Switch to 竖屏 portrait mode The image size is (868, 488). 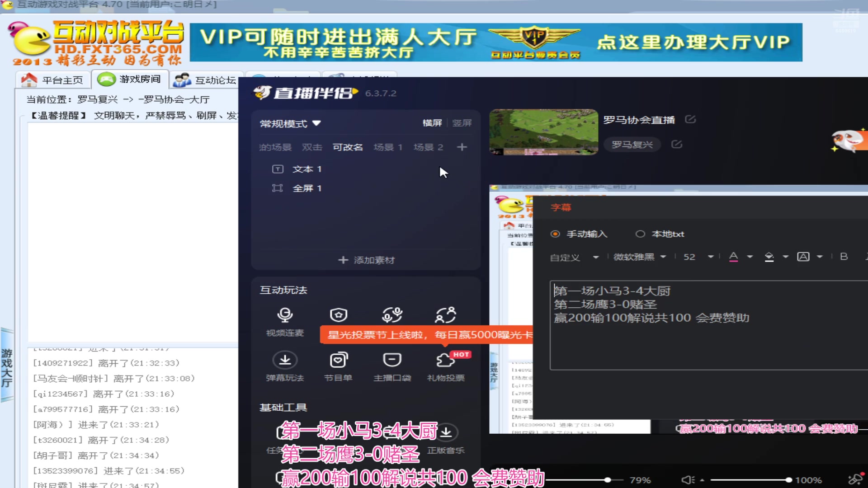pos(462,123)
